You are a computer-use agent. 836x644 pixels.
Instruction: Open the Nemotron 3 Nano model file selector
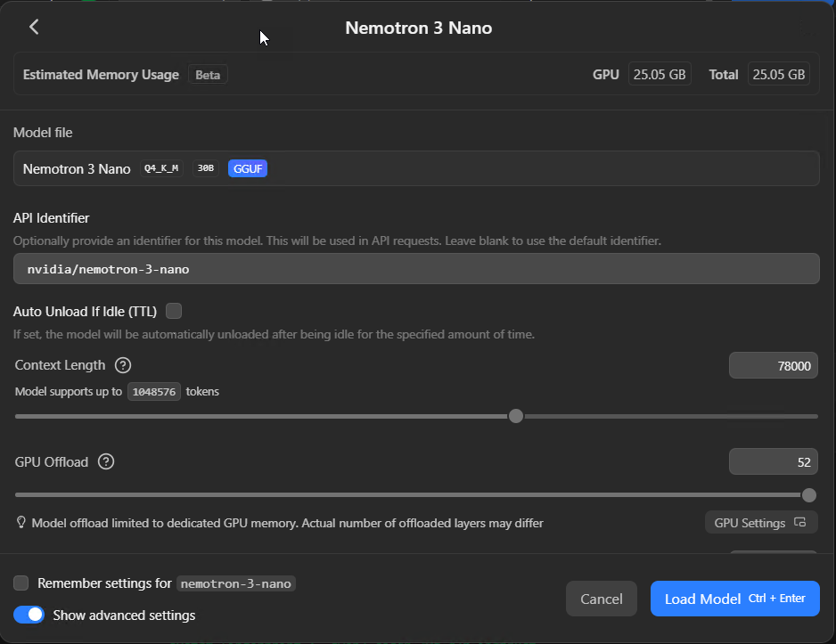coord(416,168)
